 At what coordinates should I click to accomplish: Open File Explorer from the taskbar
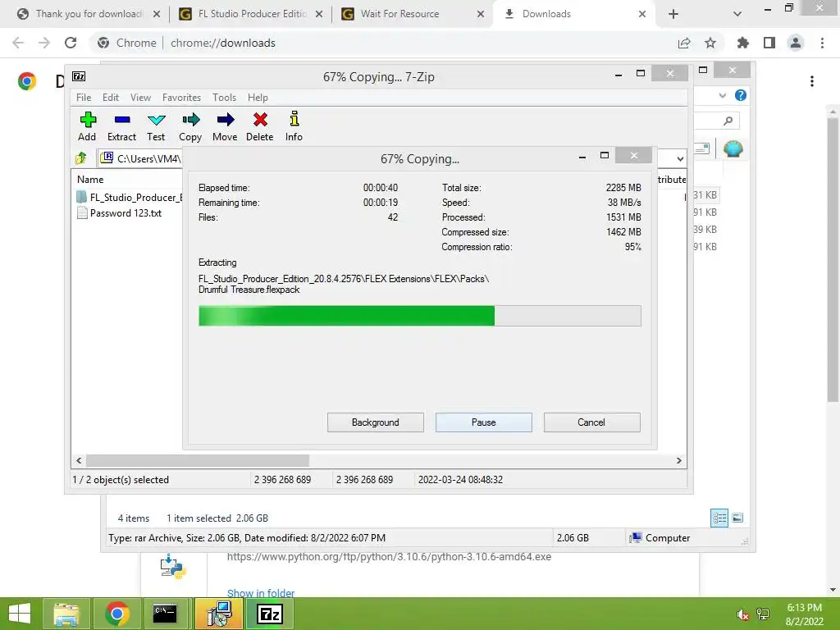tap(66, 614)
